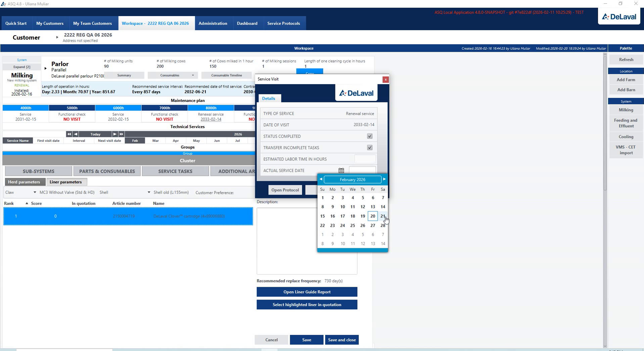Click Refresh in the Palette
This screenshot has height=351, width=644.
click(x=626, y=59)
